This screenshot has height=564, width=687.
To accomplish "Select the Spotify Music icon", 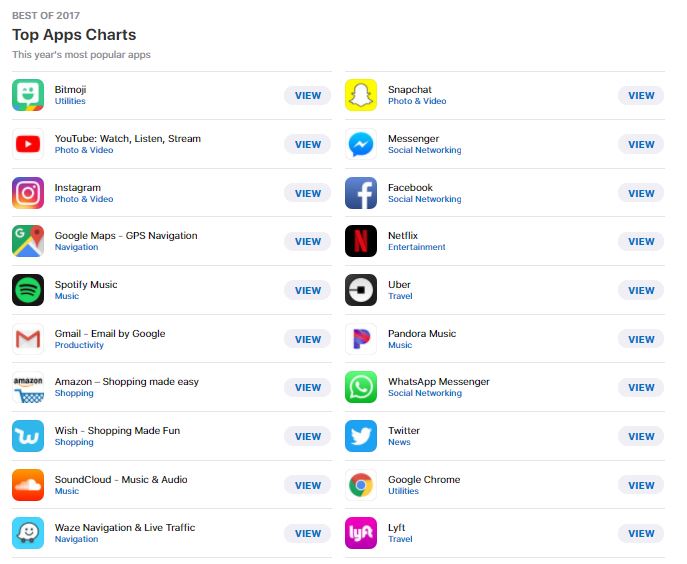I will (28, 290).
